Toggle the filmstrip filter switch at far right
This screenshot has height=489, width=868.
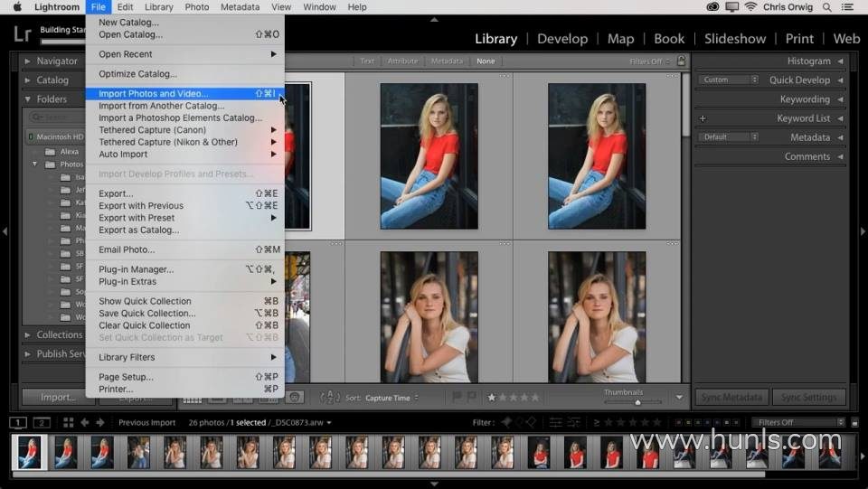[854, 422]
